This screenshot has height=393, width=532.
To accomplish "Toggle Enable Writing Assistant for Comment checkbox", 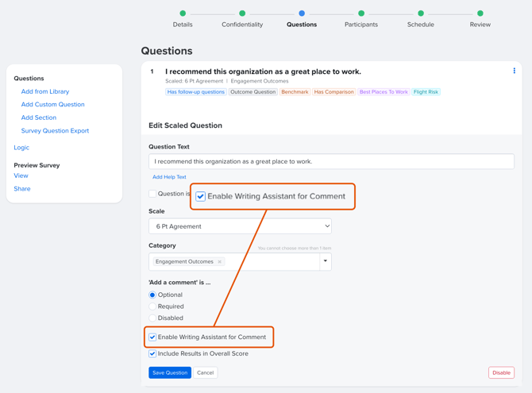I will [x=152, y=337].
